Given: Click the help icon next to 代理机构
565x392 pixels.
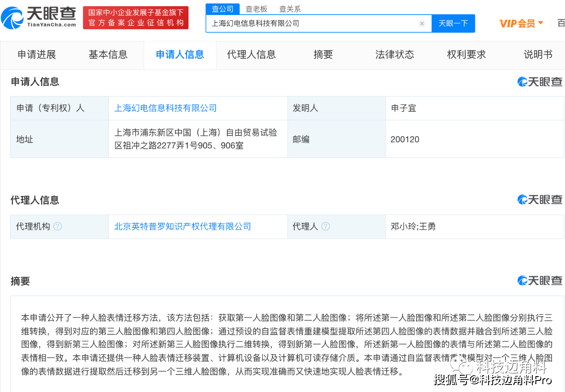Looking at the screenshot, I should click(x=58, y=226).
